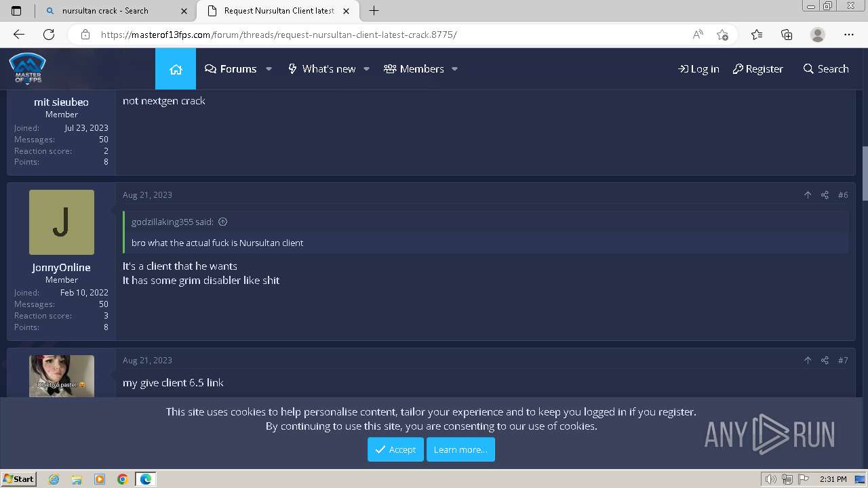Refresh the page

pos(49,35)
